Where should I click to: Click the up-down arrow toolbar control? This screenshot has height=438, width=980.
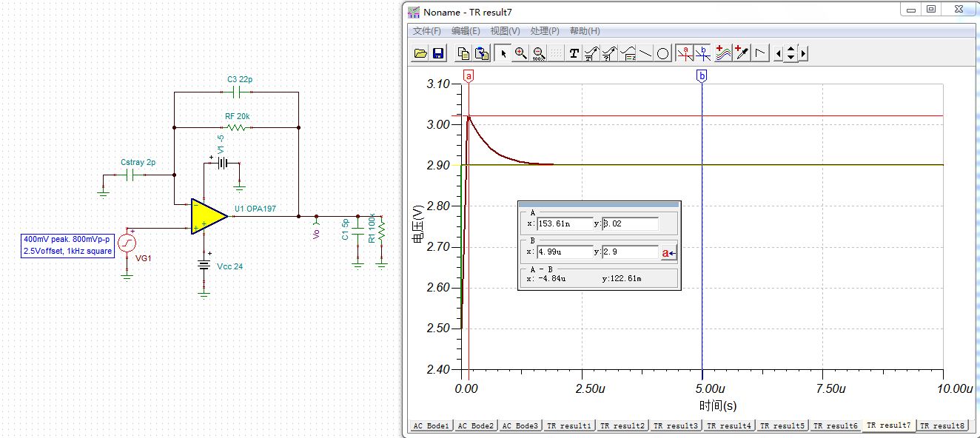pos(791,53)
